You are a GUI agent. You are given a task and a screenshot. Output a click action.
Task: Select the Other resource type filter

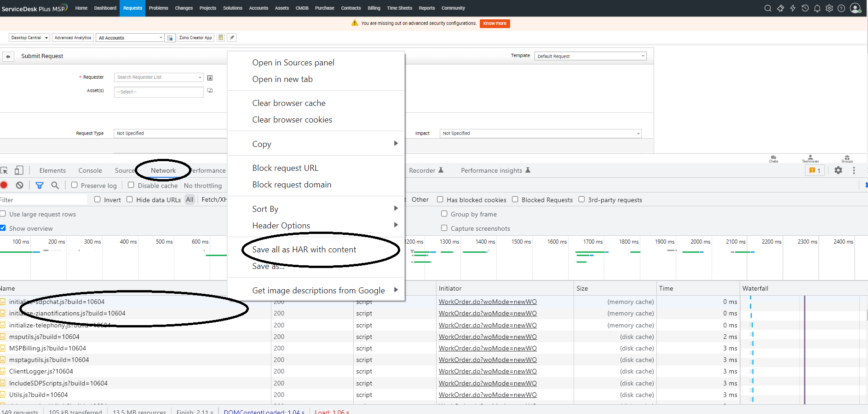click(420, 199)
